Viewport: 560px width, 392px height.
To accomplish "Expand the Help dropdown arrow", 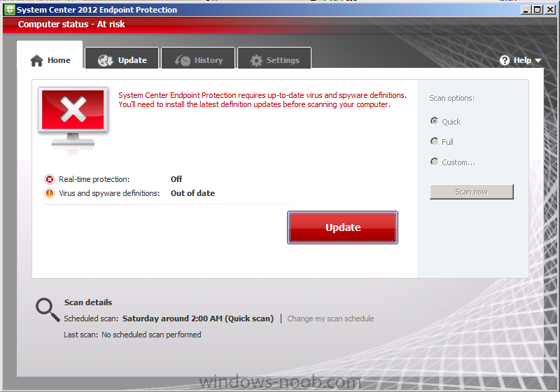I will tap(538, 61).
